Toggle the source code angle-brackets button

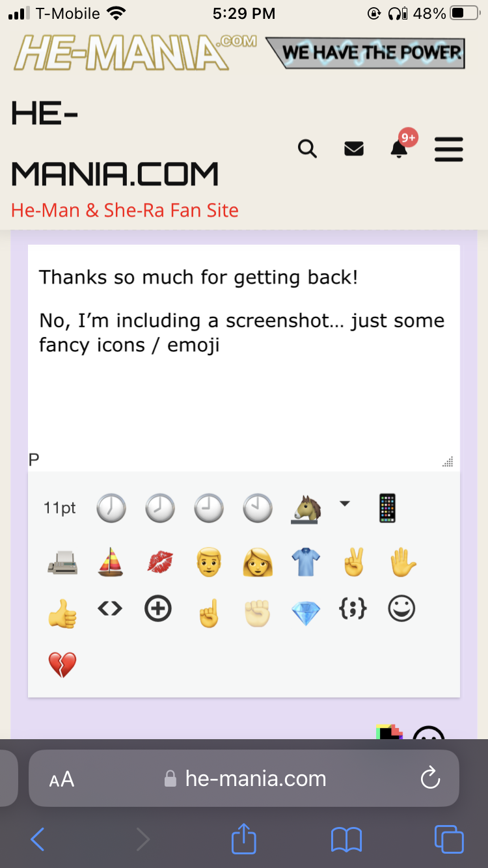point(110,609)
